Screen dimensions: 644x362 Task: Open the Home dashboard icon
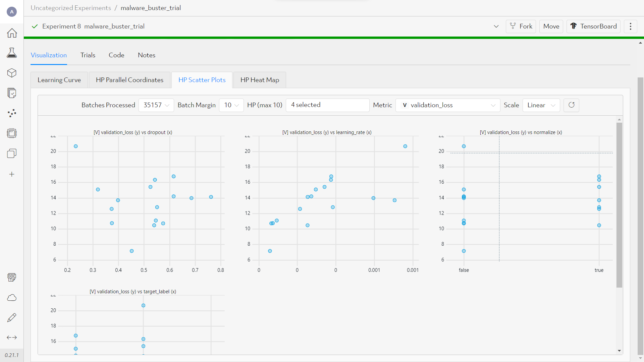coord(12,33)
